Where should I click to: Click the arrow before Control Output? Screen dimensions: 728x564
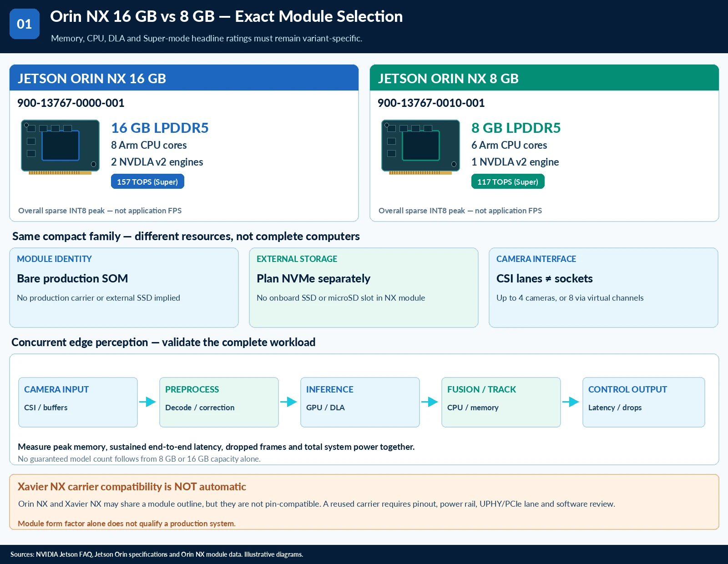click(571, 402)
